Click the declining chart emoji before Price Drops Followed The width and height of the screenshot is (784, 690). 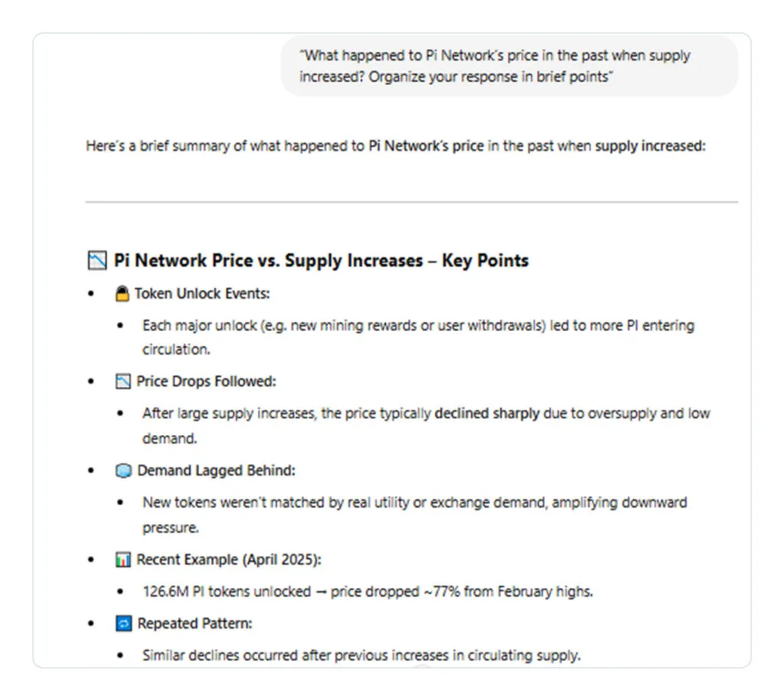[122, 381]
